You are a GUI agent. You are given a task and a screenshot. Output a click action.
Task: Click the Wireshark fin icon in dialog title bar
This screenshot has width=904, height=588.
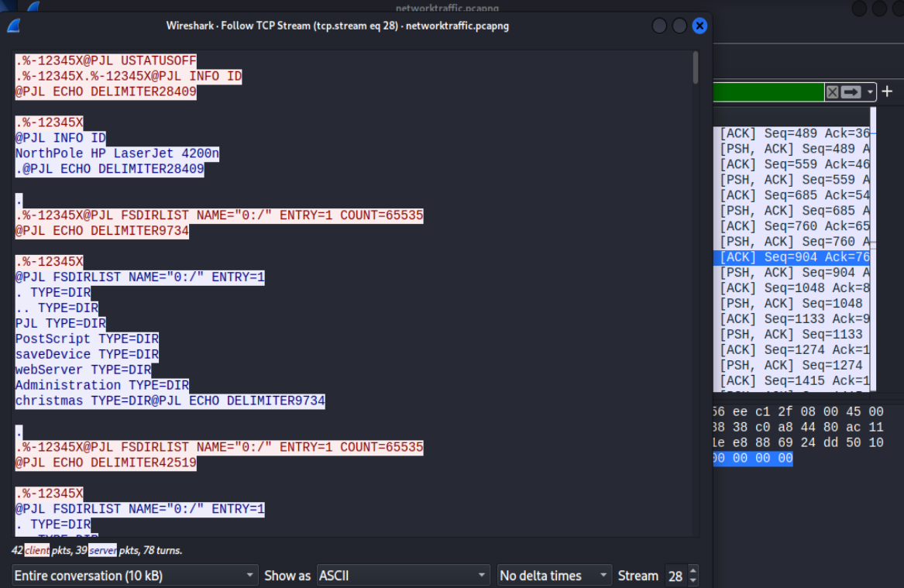pos(14,26)
